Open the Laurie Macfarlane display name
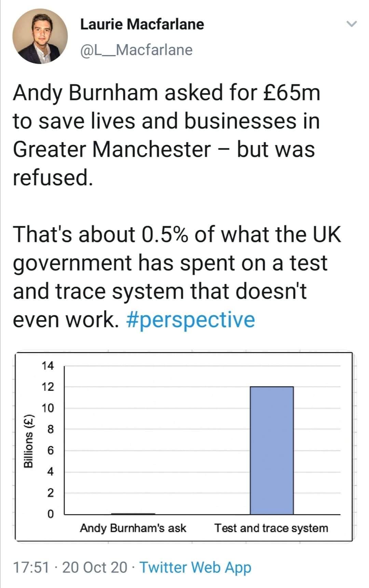 142,24
